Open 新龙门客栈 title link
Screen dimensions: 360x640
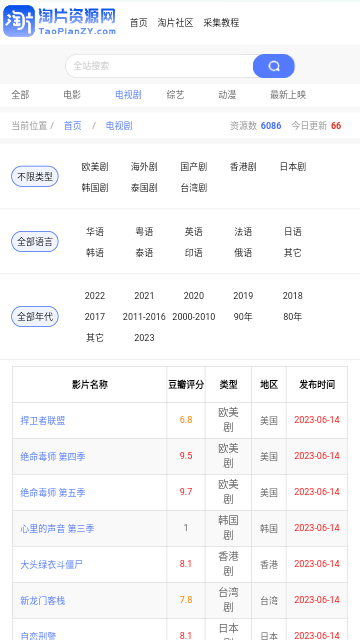[43, 601]
